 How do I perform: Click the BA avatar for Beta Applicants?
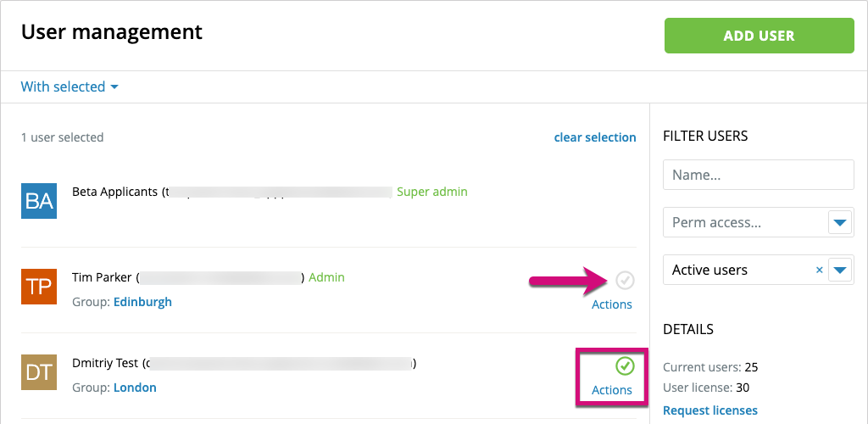point(39,201)
